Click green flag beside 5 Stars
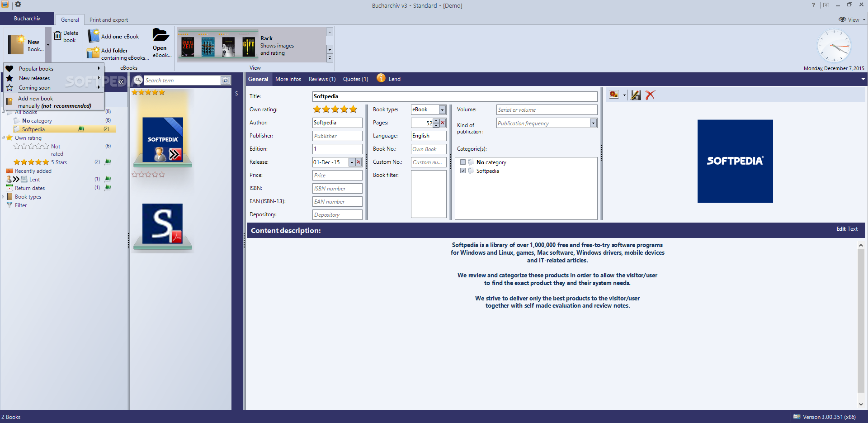Screen dimensions: 868x423 108,162
